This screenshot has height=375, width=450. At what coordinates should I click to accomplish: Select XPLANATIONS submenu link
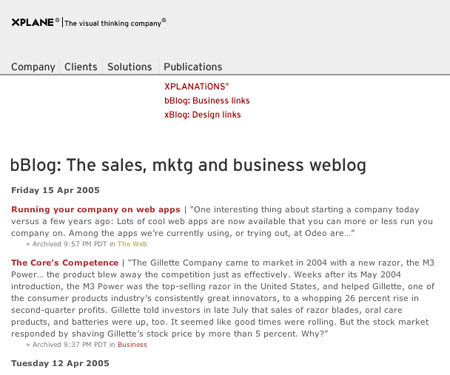tap(196, 86)
